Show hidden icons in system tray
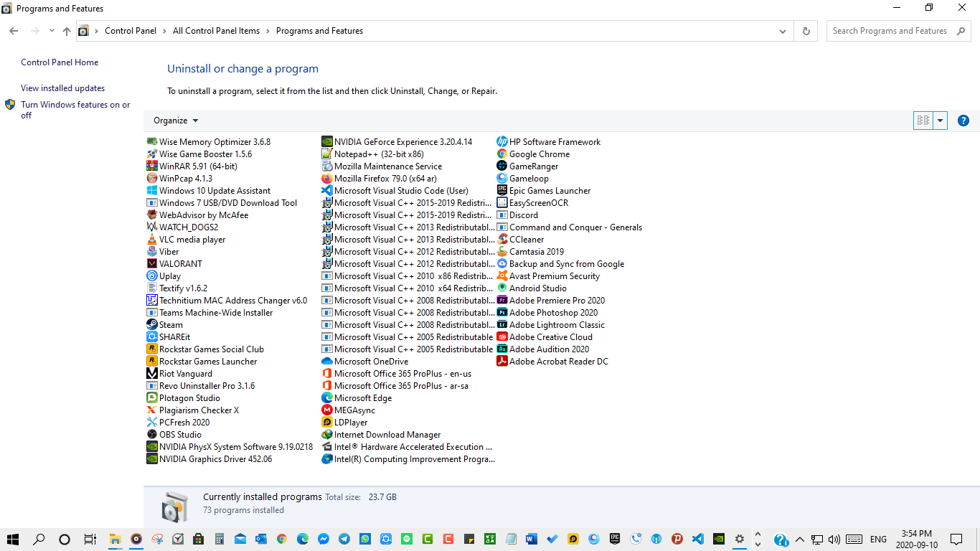 [x=799, y=539]
